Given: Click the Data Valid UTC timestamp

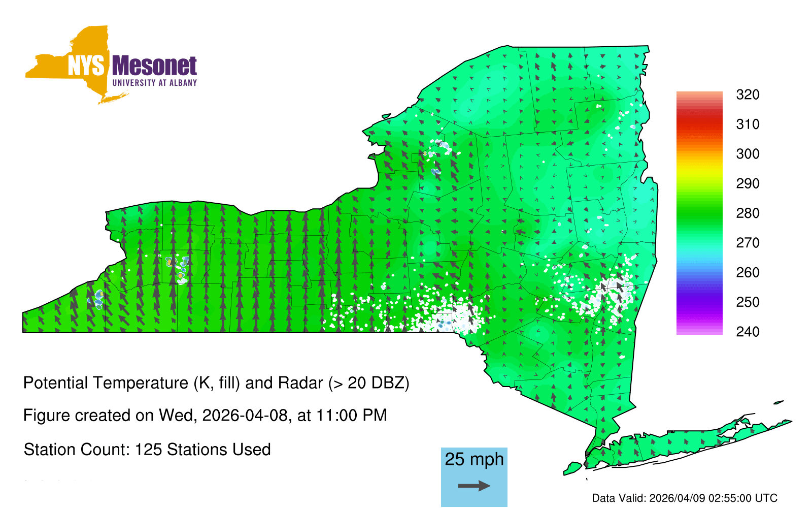Looking at the screenshot, I should click(685, 498).
